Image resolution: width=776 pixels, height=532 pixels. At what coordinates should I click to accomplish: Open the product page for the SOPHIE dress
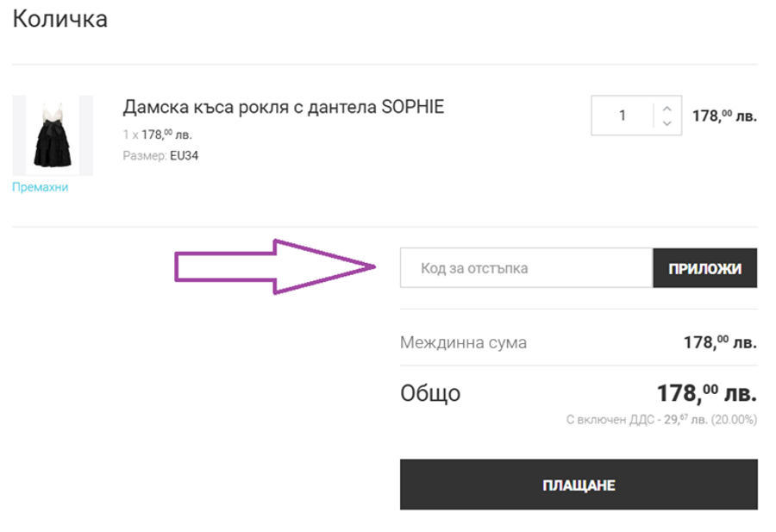(282, 105)
